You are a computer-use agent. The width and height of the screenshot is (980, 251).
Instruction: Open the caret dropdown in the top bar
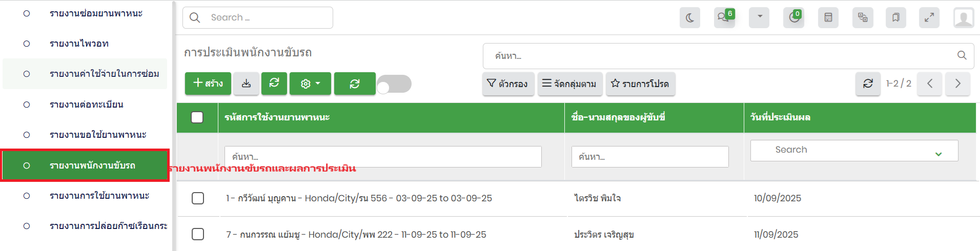(759, 17)
